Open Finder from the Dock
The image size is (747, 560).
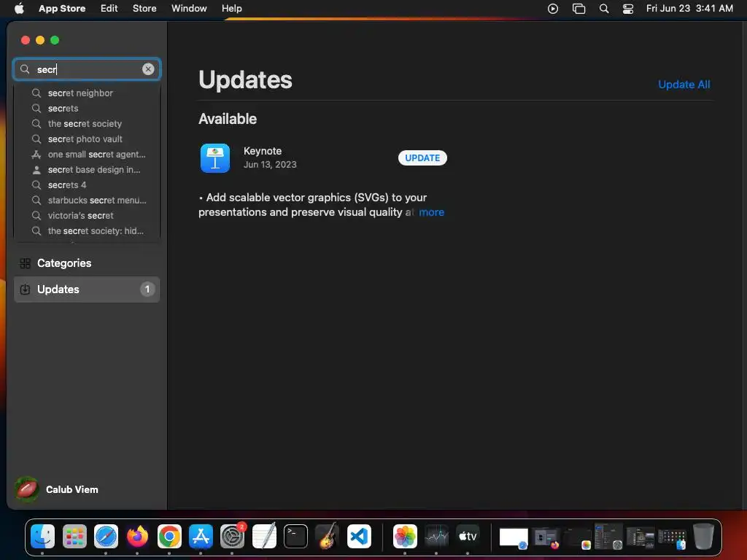(42, 536)
